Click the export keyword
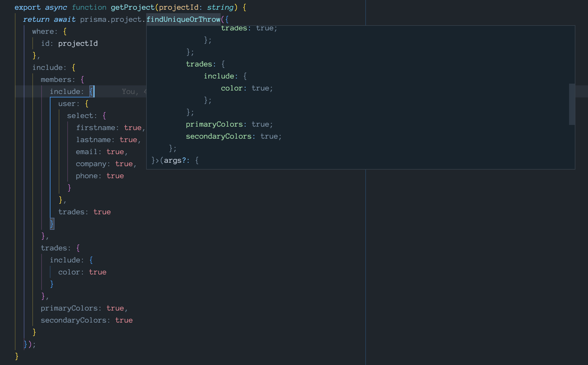 click(x=27, y=7)
